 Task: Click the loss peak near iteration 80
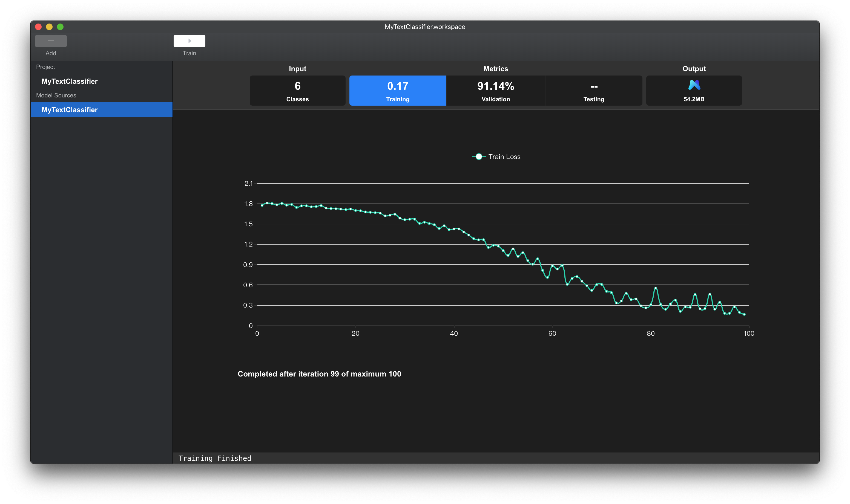click(655, 288)
